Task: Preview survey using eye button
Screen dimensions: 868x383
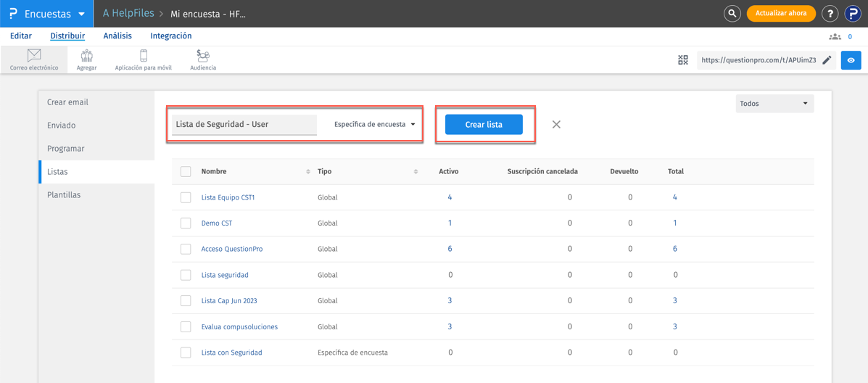Action: pyautogui.click(x=851, y=60)
